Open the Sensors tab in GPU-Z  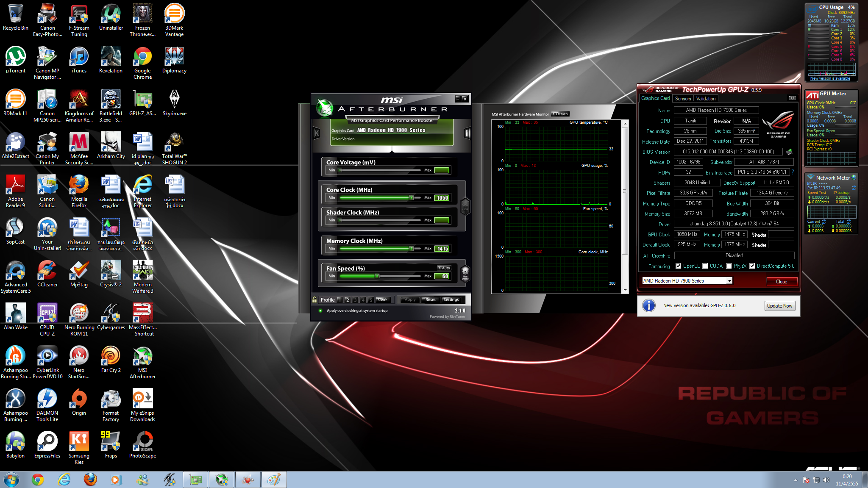[683, 98]
